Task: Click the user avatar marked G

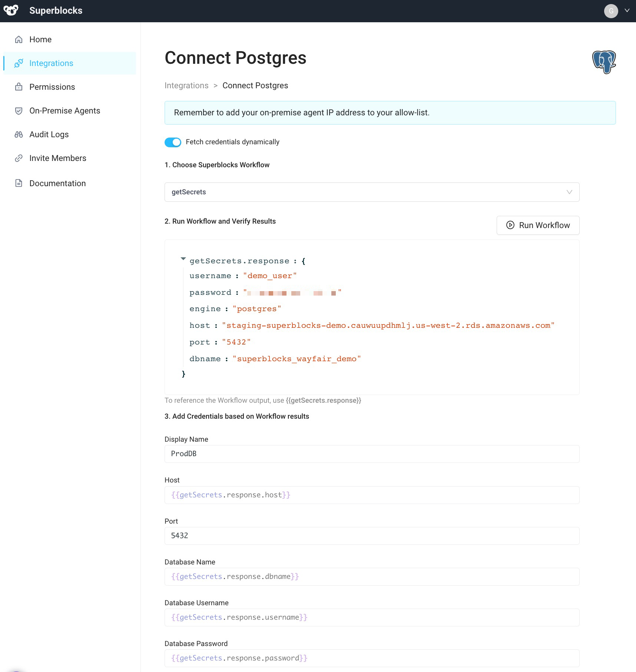Action: (x=611, y=11)
